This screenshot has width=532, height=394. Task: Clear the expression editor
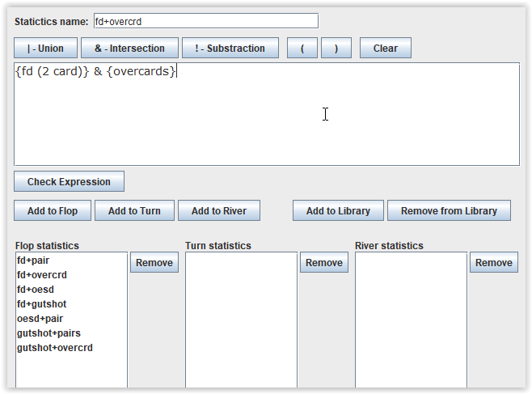tap(385, 49)
